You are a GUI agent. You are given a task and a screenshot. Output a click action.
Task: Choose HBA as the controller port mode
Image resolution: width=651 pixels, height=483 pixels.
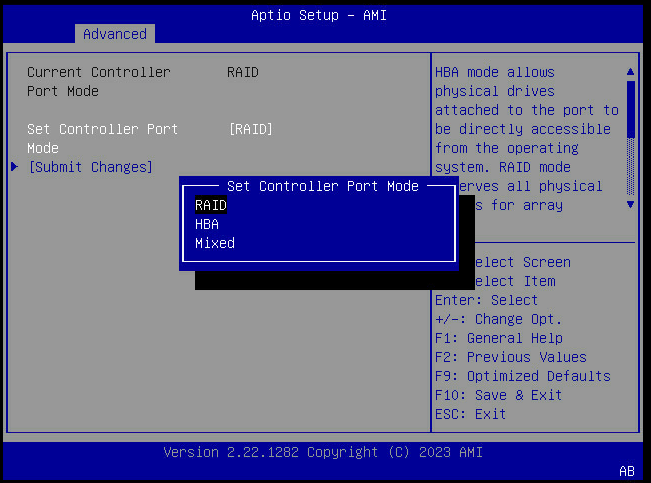[x=207, y=224]
